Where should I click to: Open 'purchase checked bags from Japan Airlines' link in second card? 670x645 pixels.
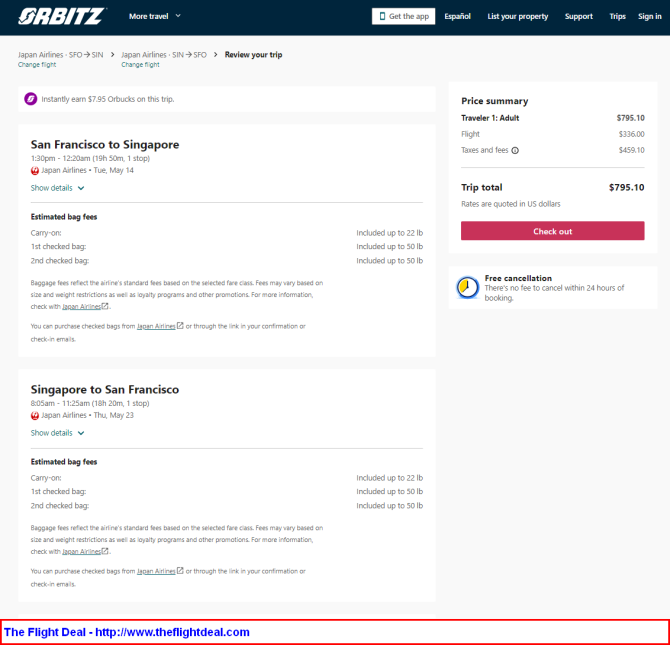[x=160, y=571]
